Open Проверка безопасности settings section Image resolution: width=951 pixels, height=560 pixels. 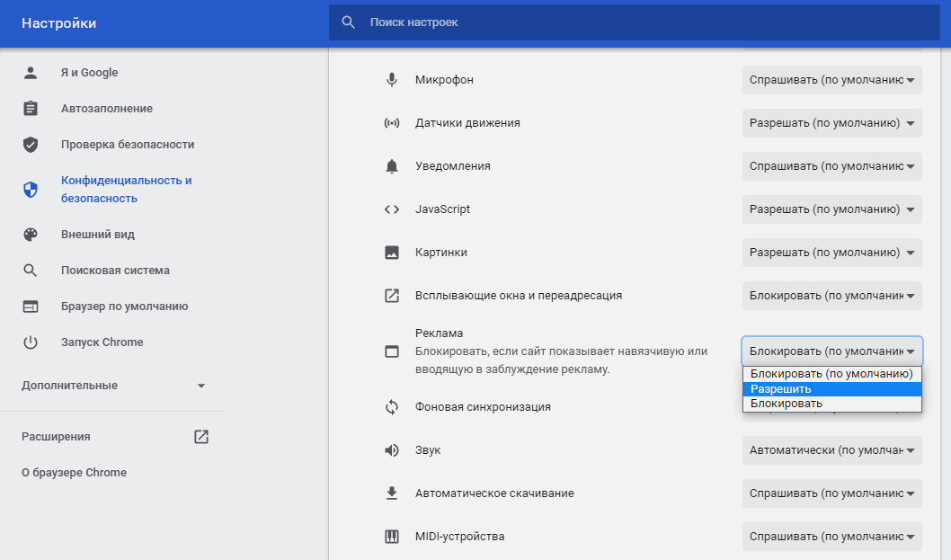128,145
